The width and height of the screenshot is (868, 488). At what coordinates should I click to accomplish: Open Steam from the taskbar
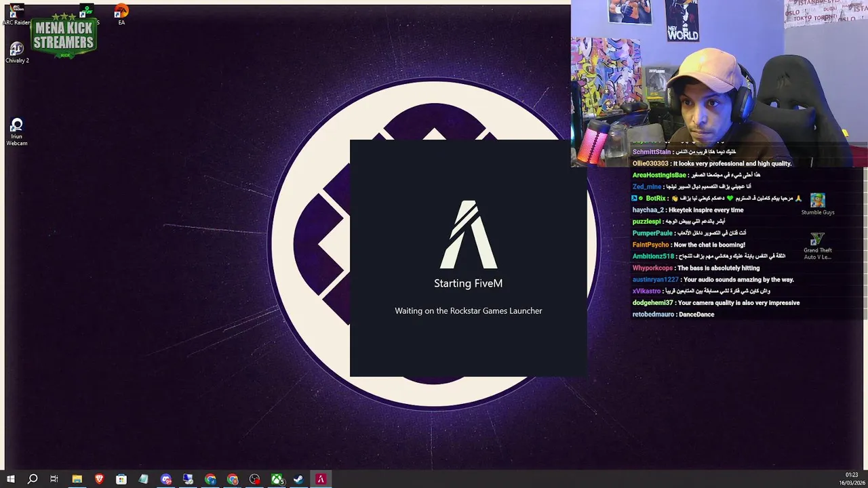(298, 479)
